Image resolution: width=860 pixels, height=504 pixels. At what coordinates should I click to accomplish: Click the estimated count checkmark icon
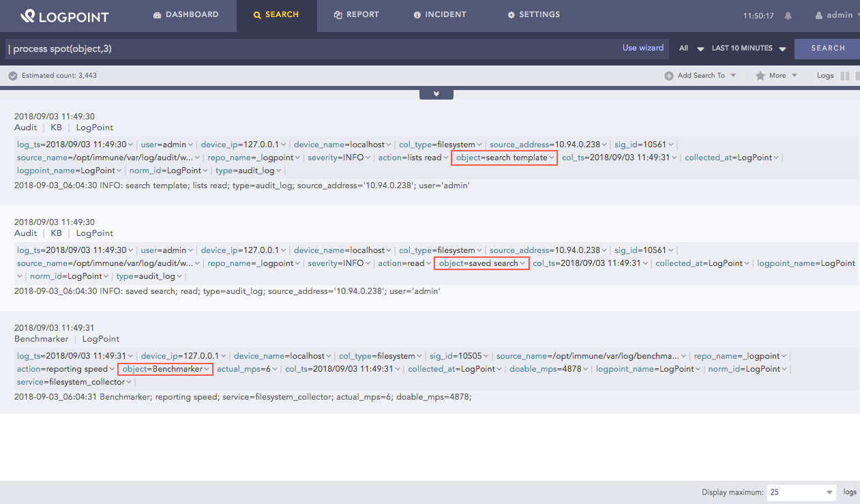[x=12, y=76]
